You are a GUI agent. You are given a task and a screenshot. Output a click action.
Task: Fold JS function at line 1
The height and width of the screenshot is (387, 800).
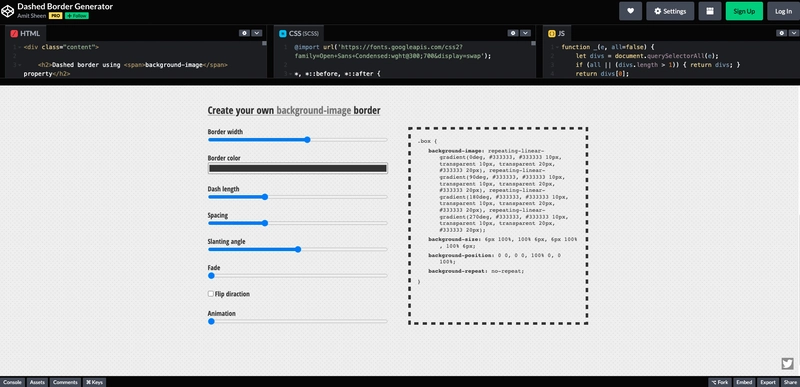click(558, 47)
